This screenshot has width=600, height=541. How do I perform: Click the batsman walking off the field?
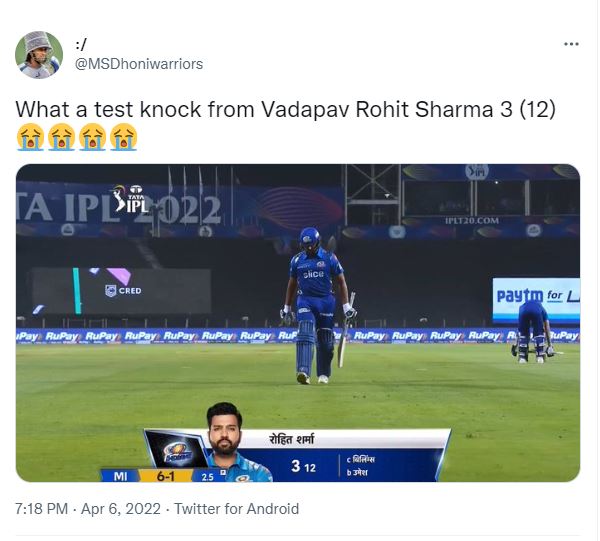(316, 306)
